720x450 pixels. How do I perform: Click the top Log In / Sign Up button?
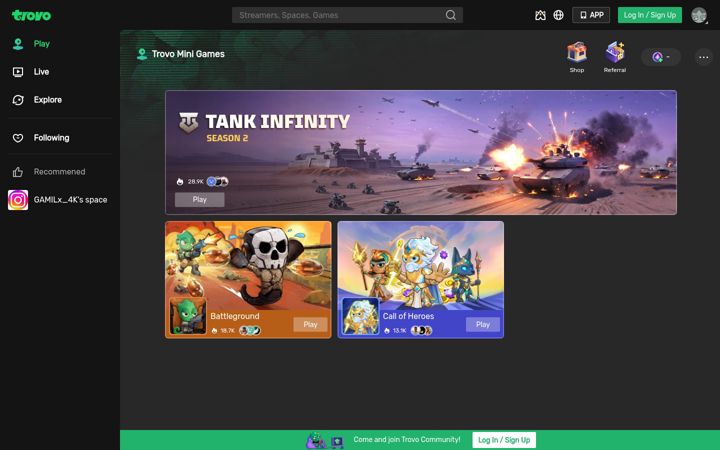[650, 15]
